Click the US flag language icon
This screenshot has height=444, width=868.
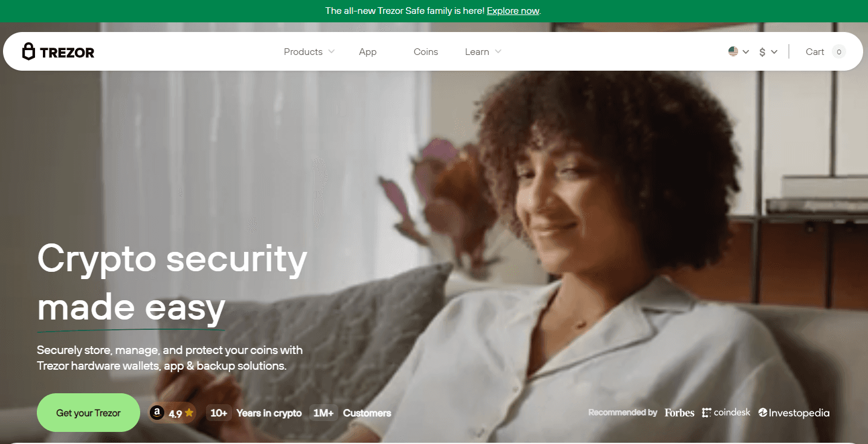point(733,52)
